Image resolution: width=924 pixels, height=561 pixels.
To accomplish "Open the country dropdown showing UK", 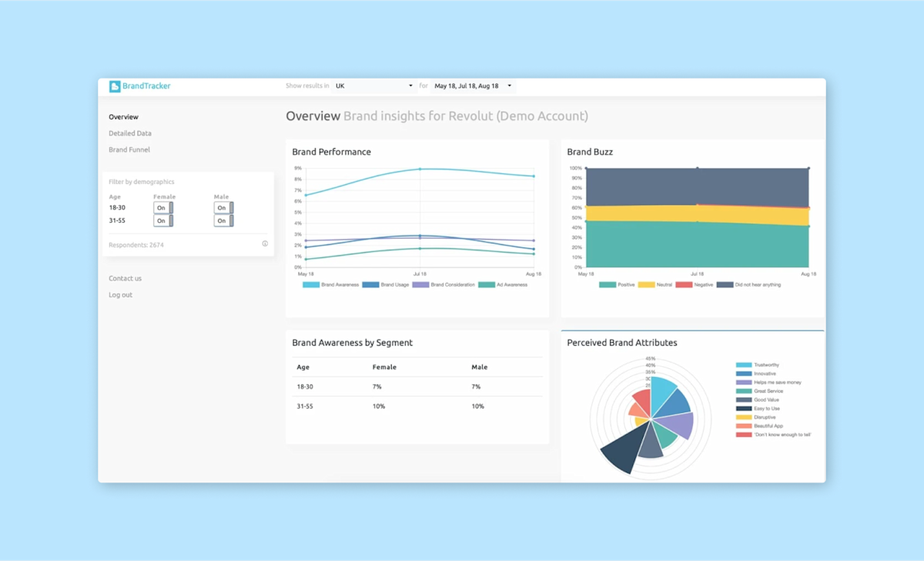I will tap(373, 86).
